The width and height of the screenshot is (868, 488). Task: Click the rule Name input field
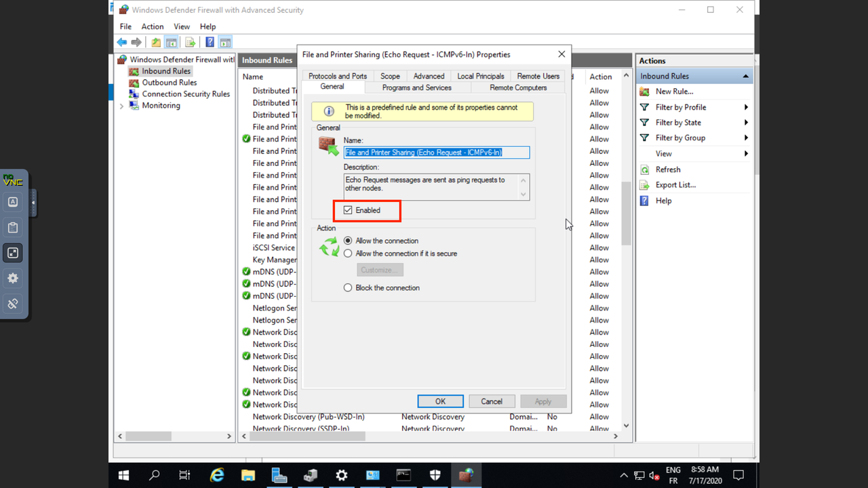point(437,152)
